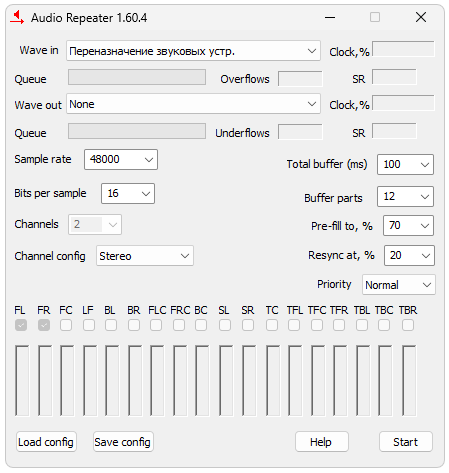449x473 pixels.
Task: Enable the BL channel checkbox
Action: (111, 325)
